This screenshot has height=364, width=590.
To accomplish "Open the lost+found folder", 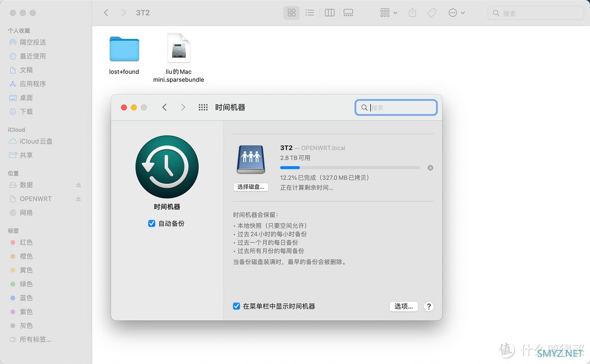I will [124, 55].
